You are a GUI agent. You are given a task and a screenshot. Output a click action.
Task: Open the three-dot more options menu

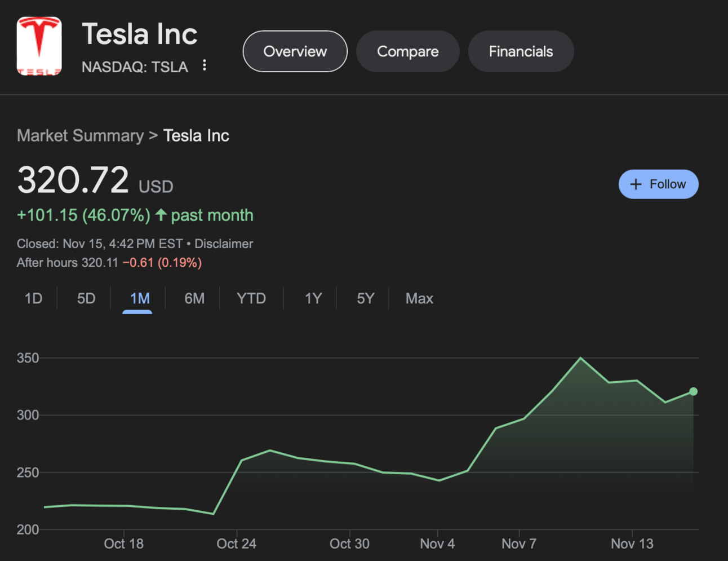coord(205,65)
